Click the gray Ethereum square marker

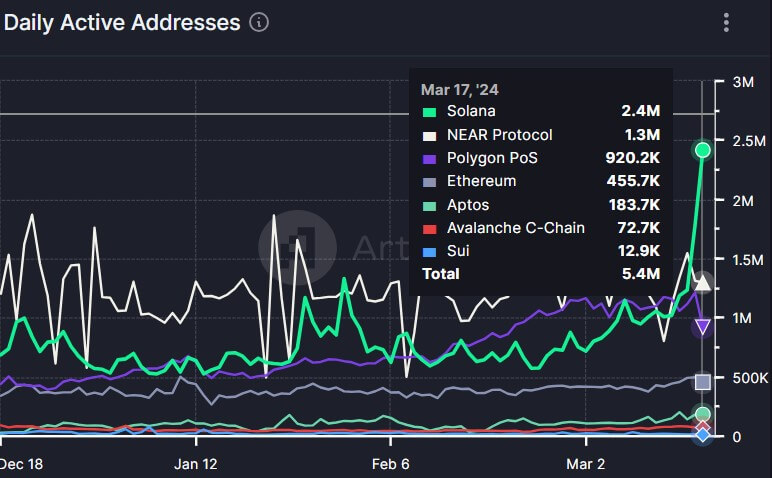(x=703, y=381)
